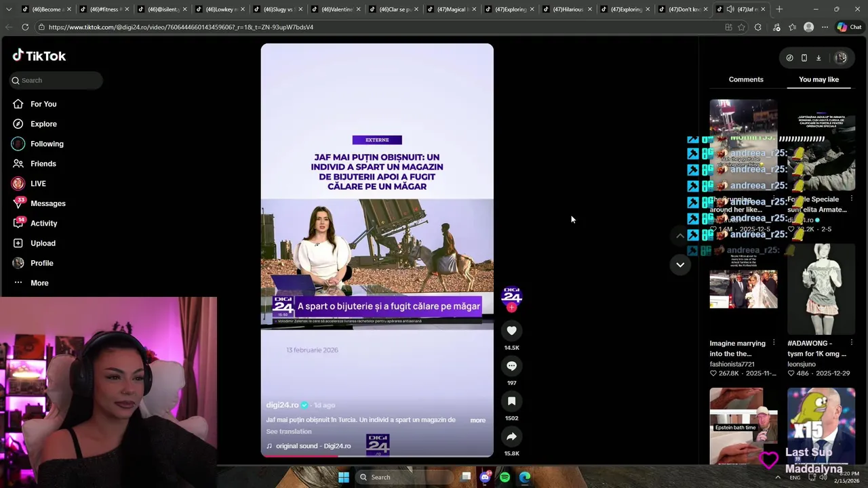
Task: Show hidden system tray icons
Action: (778, 477)
